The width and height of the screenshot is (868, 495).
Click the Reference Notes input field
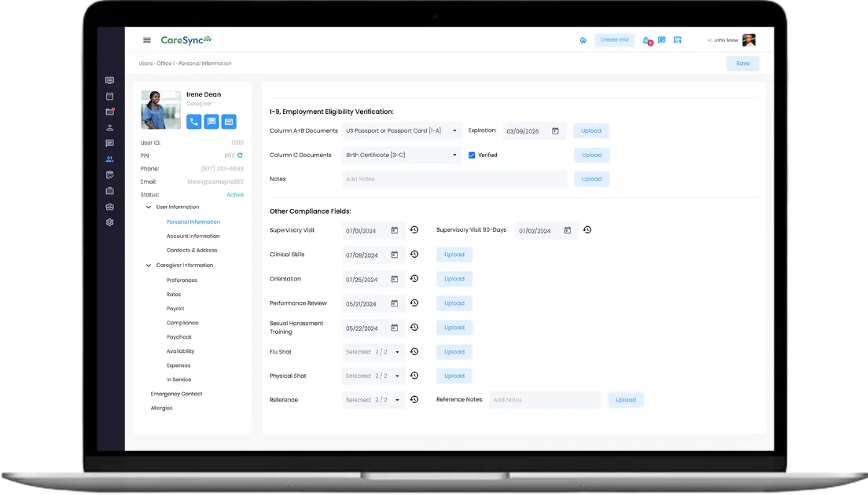(545, 400)
